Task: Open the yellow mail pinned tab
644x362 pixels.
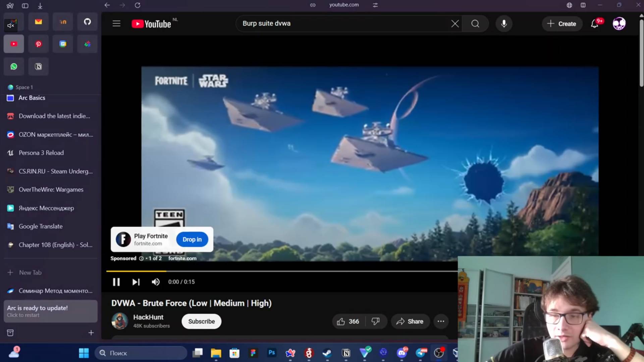Action: 38,22
